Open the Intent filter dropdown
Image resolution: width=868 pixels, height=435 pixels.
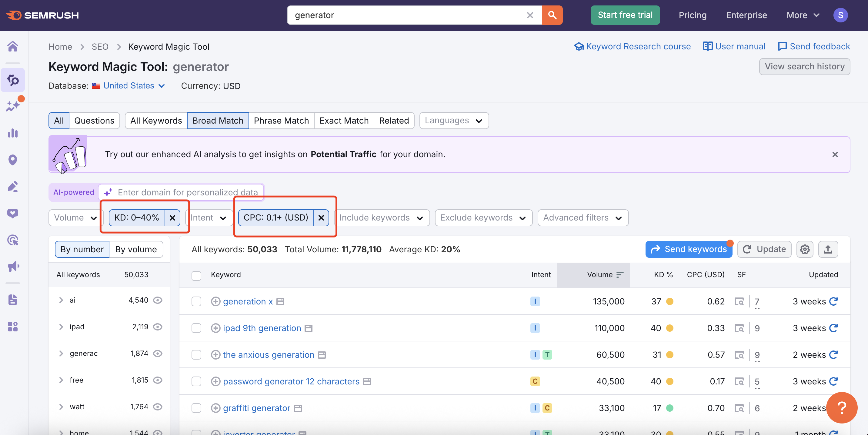click(x=209, y=218)
